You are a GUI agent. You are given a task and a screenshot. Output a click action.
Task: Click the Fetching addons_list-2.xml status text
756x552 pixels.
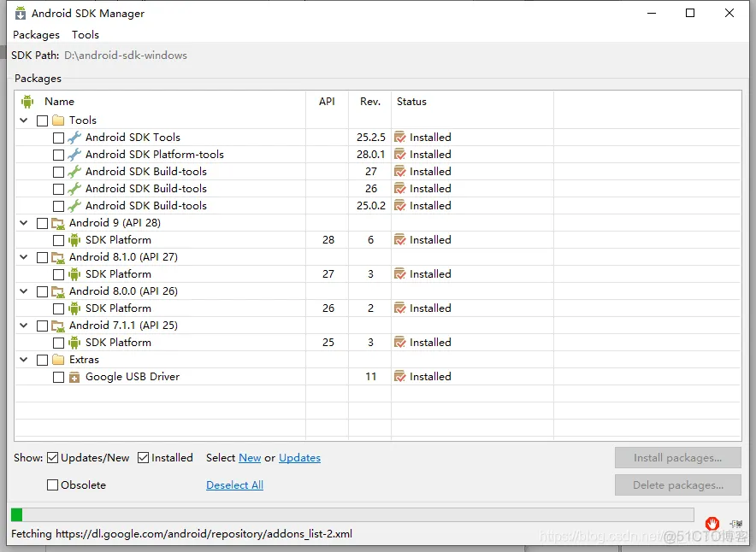[x=182, y=534]
